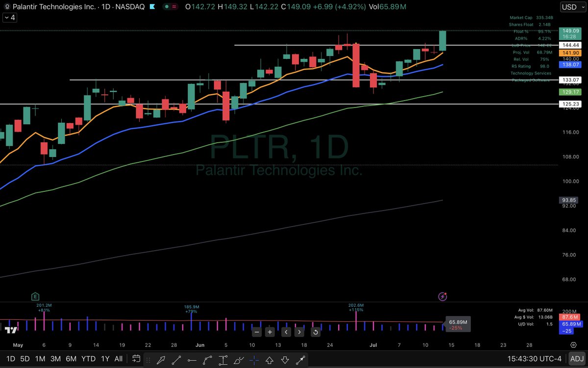The height and width of the screenshot is (368, 588).
Task: Open the timezone 15:43:30 UTC-4 selector
Action: (x=534, y=359)
